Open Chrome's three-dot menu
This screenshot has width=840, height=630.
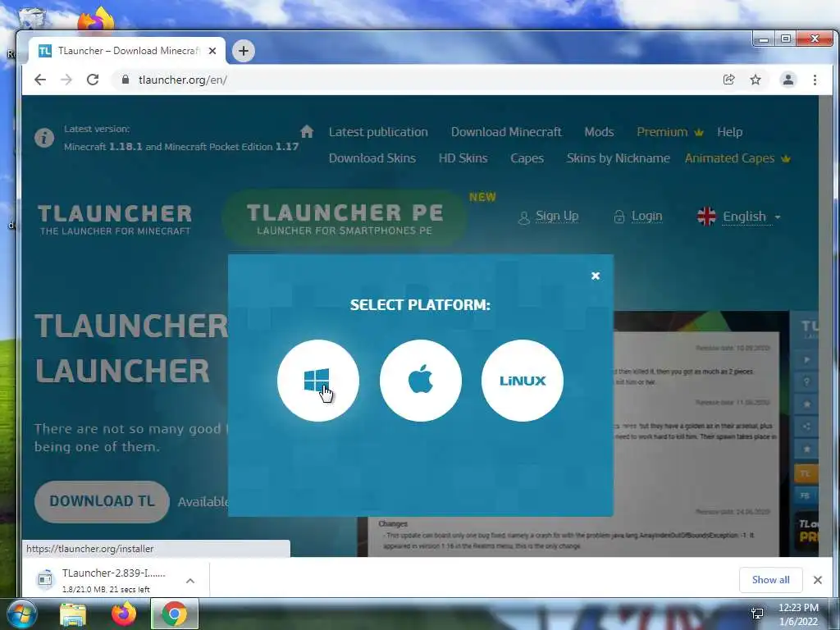coord(815,80)
